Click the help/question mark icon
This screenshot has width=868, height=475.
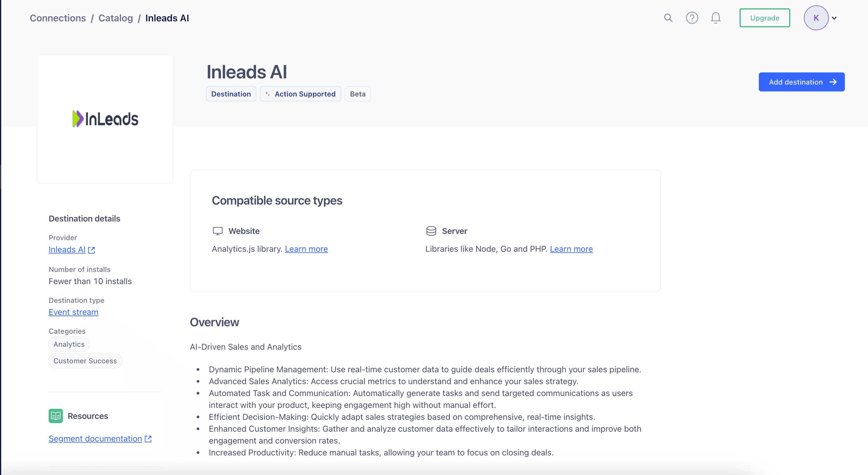(x=692, y=18)
